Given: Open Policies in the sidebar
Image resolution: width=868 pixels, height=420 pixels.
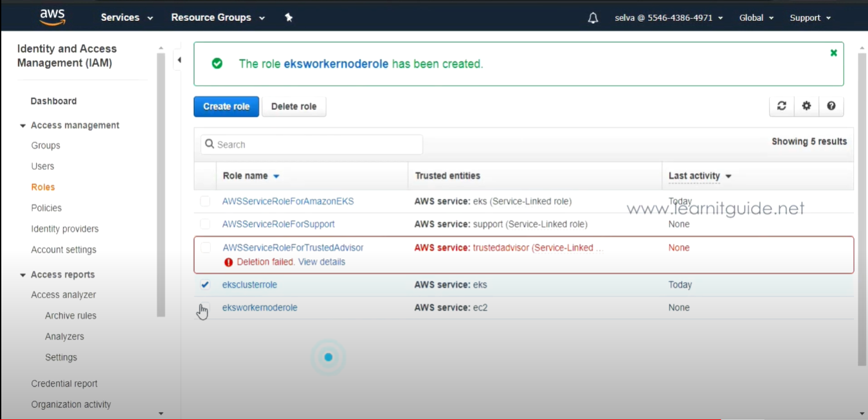Looking at the screenshot, I should tap(46, 208).
